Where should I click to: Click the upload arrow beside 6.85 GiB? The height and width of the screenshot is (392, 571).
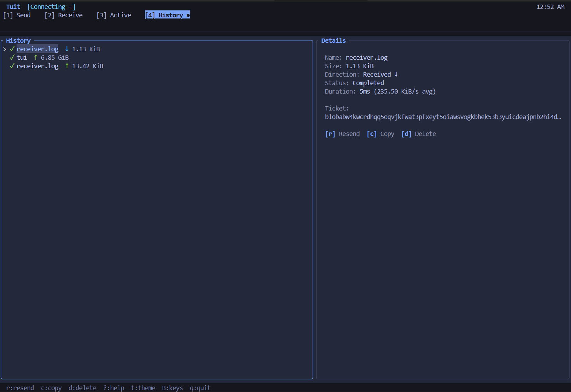[x=36, y=57]
